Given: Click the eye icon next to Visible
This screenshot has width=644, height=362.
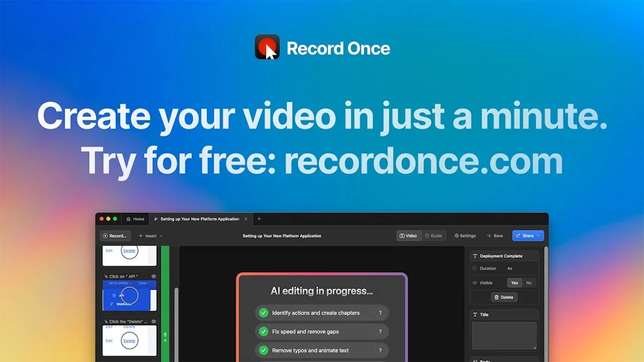Looking at the screenshot, I should click(475, 283).
